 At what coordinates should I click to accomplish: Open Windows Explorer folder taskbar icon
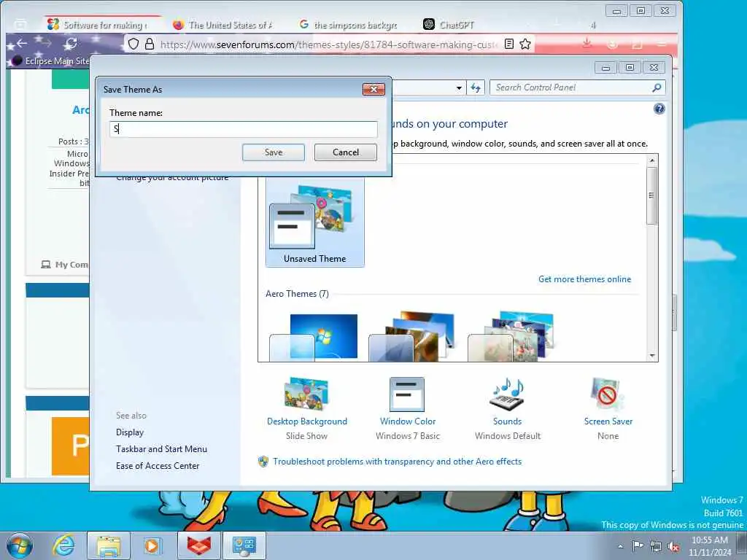coord(108,545)
